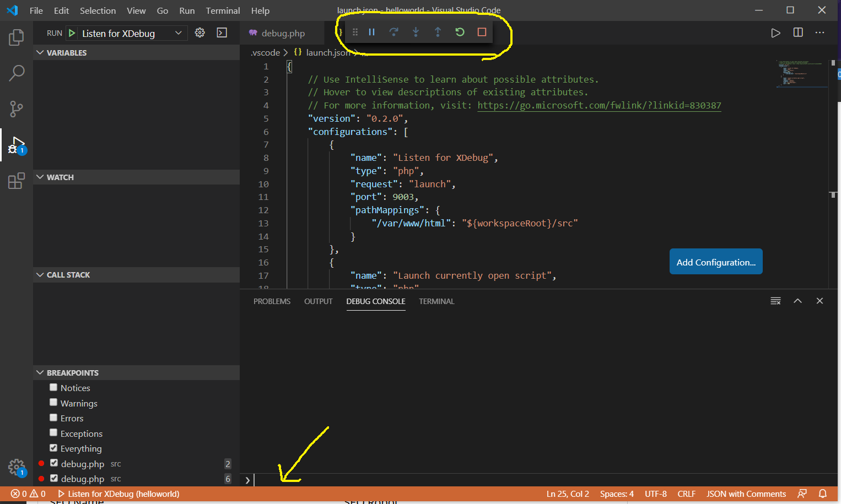Click Ln 25, Col 2 status item
Image resolution: width=841 pixels, height=504 pixels.
568,494
